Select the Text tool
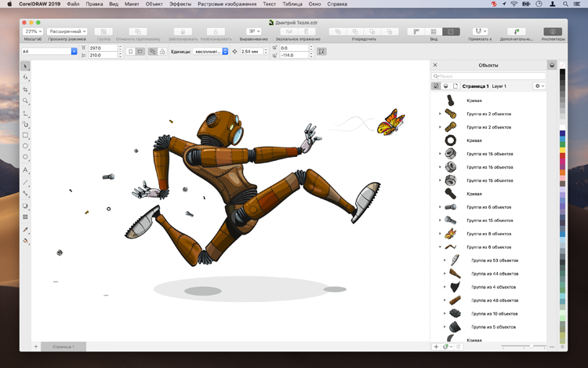Image resolution: width=588 pixels, height=368 pixels. (25, 170)
